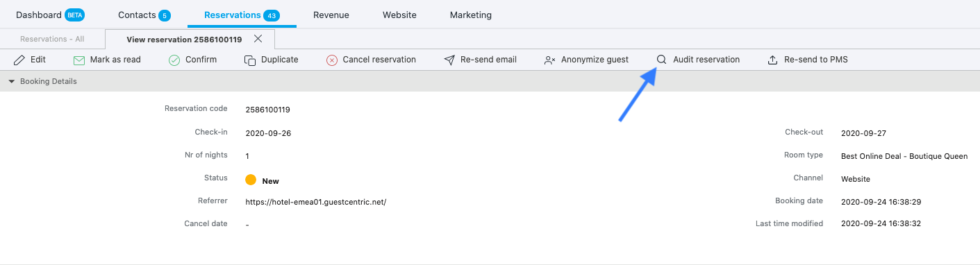Click the Mark as read label
This screenshot has height=265, width=980.
click(x=115, y=60)
